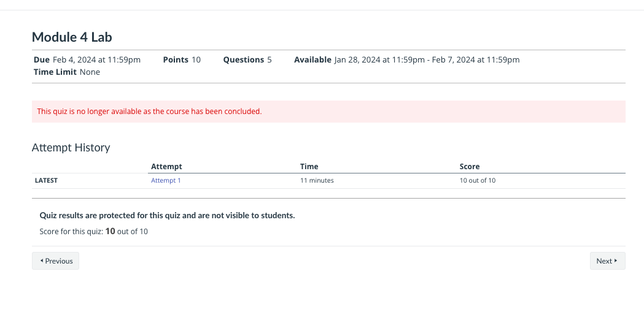
Task: Select the Attempt column header
Action: coord(166,167)
